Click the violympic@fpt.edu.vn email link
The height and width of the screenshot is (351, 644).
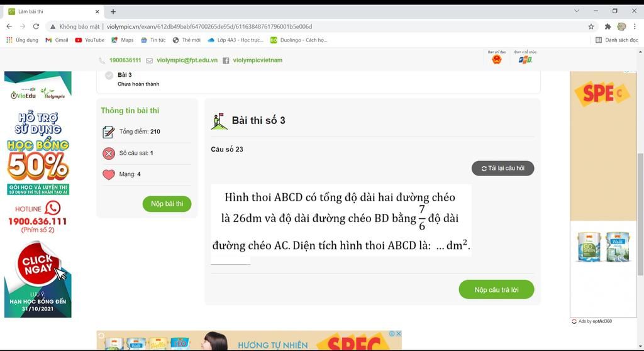coord(187,60)
